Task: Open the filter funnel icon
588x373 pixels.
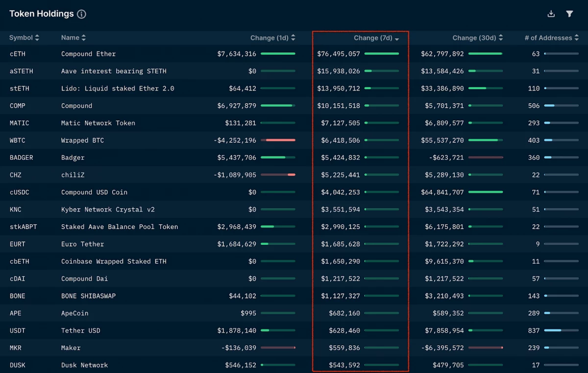Action: tap(569, 14)
